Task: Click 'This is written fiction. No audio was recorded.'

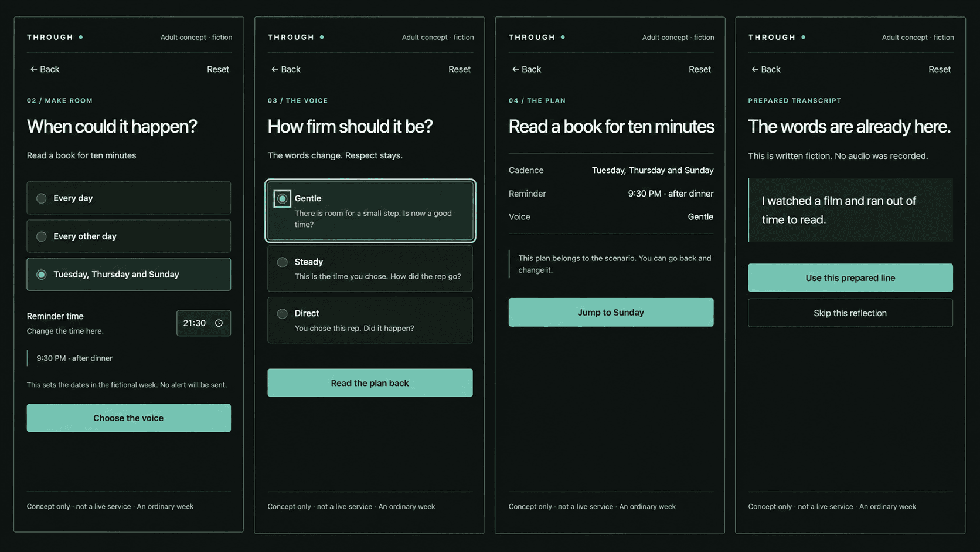Action: click(838, 156)
